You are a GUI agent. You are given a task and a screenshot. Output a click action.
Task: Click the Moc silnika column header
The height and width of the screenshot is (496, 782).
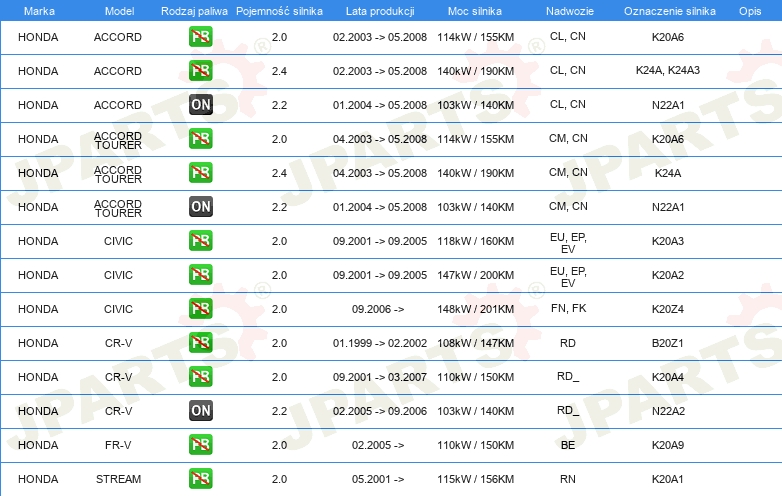click(x=476, y=10)
